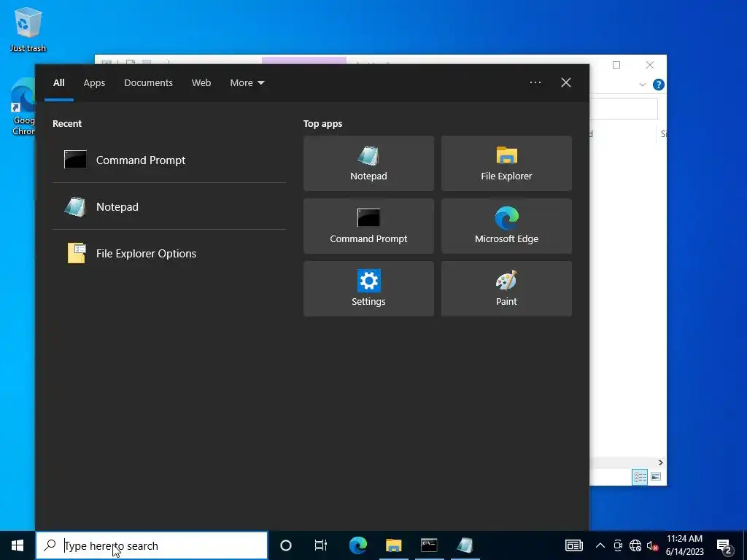Launch Microsoft Edge tile in Top apps
The width and height of the screenshot is (747, 560).
click(x=506, y=226)
